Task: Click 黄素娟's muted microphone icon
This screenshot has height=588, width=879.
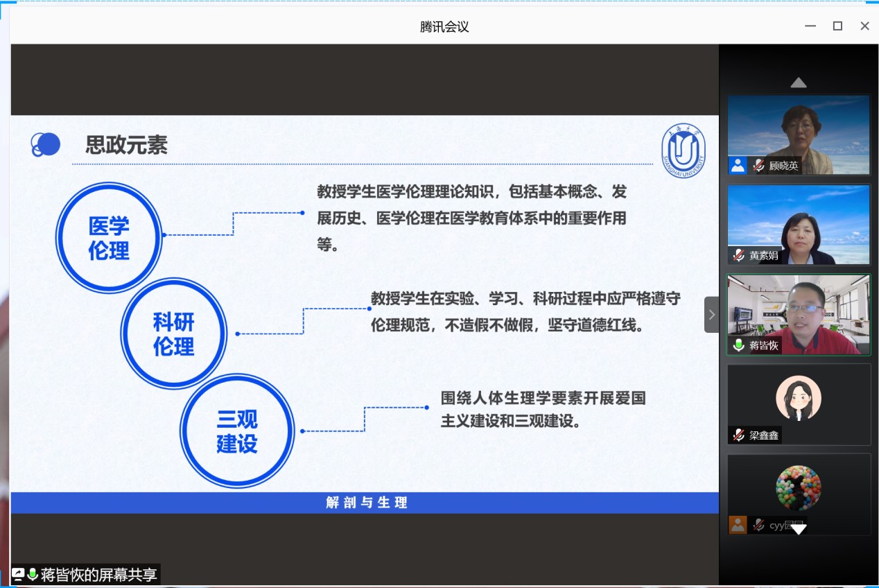Action: click(739, 255)
